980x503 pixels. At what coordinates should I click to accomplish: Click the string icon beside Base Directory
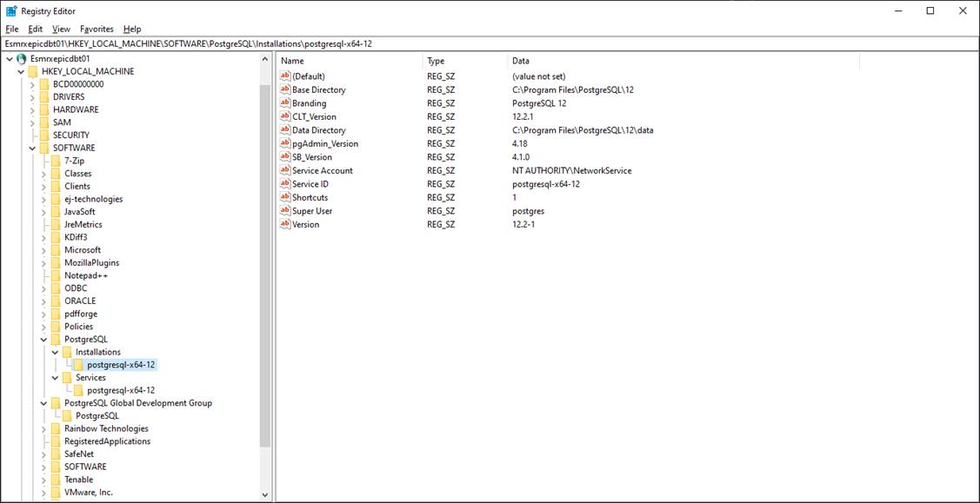[285, 89]
